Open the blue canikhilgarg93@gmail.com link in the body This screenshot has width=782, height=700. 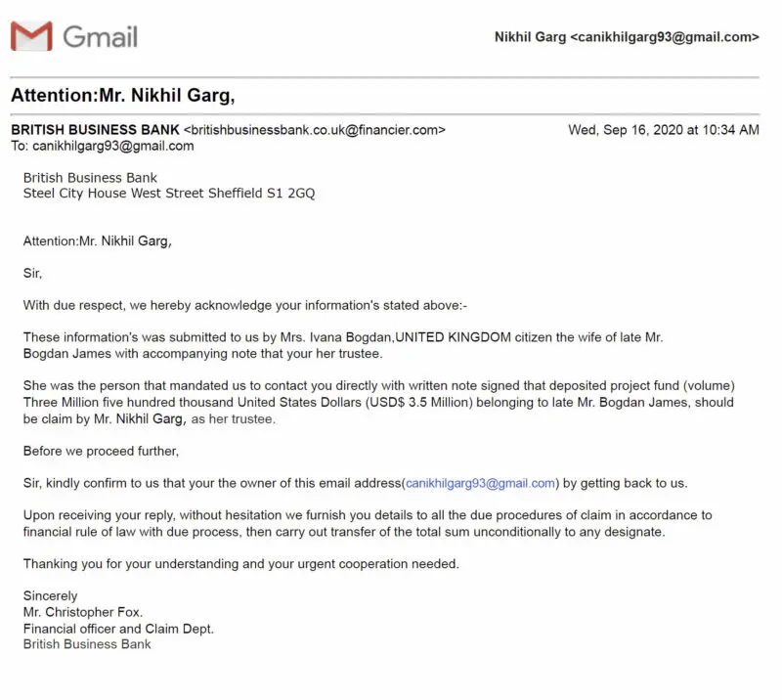(481, 483)
